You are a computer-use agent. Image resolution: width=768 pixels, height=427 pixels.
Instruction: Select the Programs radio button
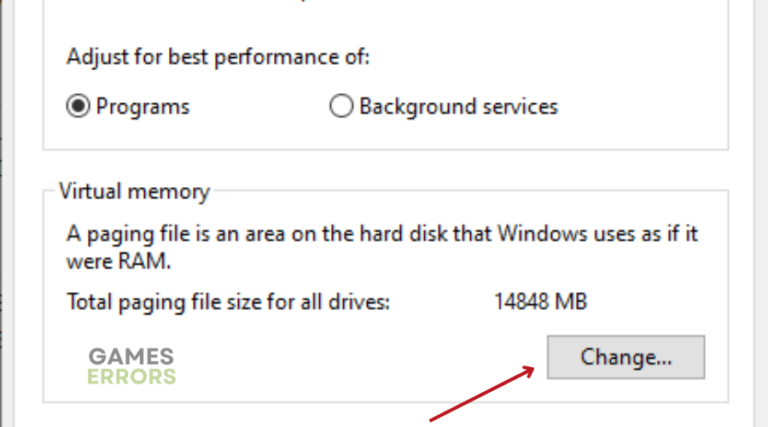coord(78,106)
